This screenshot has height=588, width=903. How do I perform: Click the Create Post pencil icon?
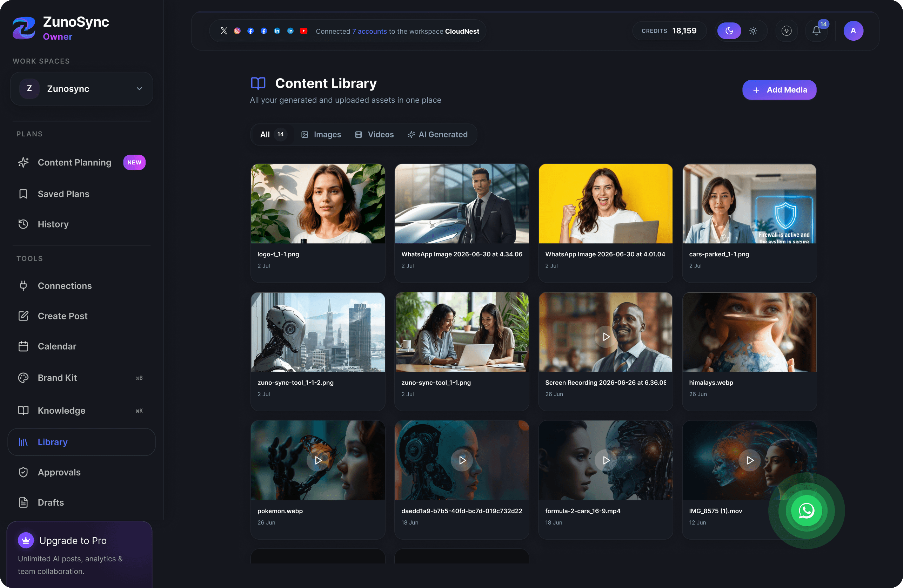tap(23, 316)
